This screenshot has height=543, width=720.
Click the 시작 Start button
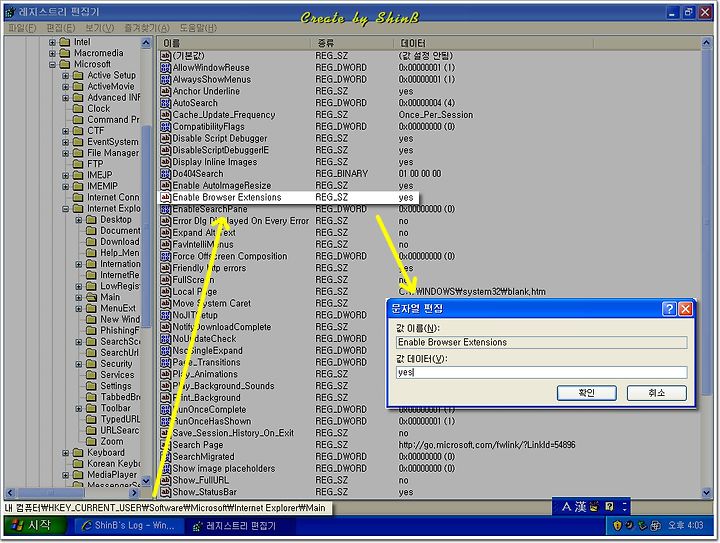point(35,525)
